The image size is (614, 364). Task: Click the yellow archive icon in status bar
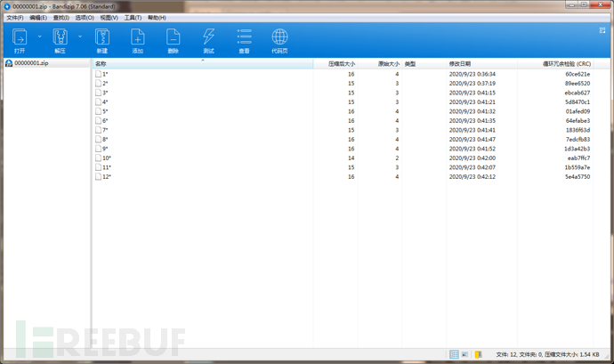coord(478,354)
